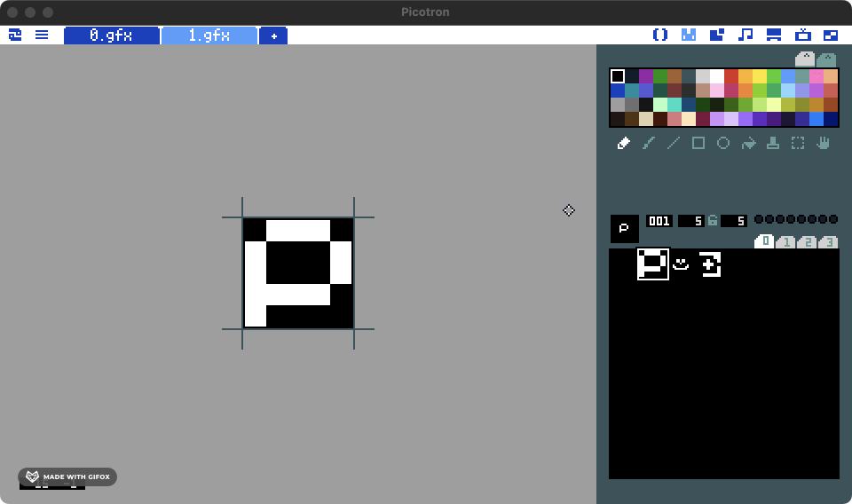Click the sprite index field 001

pyautogui.click(x=659, y=220)
